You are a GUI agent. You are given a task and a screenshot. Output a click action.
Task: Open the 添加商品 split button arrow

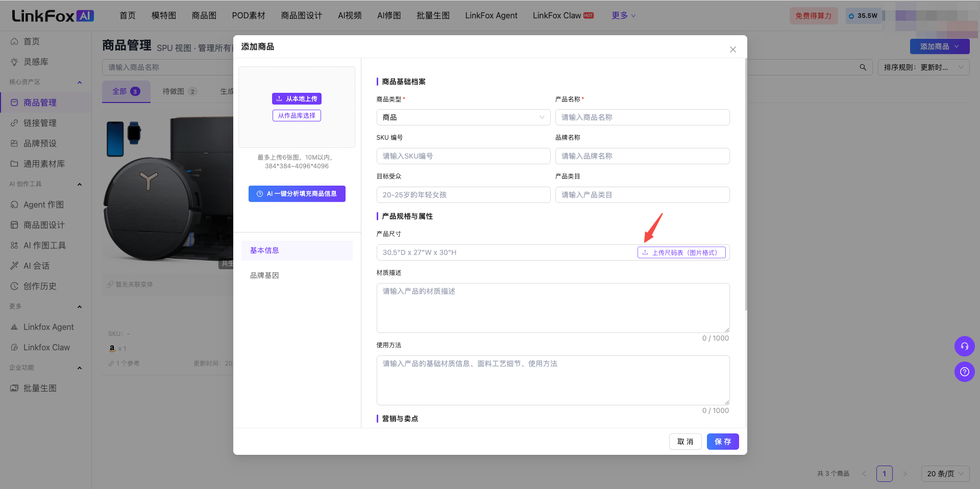pyautogui.click(x=957, y=46)
